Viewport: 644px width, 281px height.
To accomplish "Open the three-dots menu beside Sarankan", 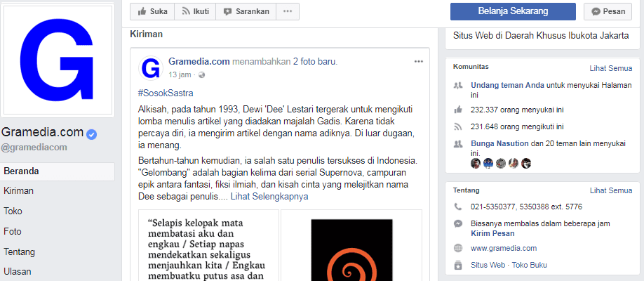I will click(288, 11).
